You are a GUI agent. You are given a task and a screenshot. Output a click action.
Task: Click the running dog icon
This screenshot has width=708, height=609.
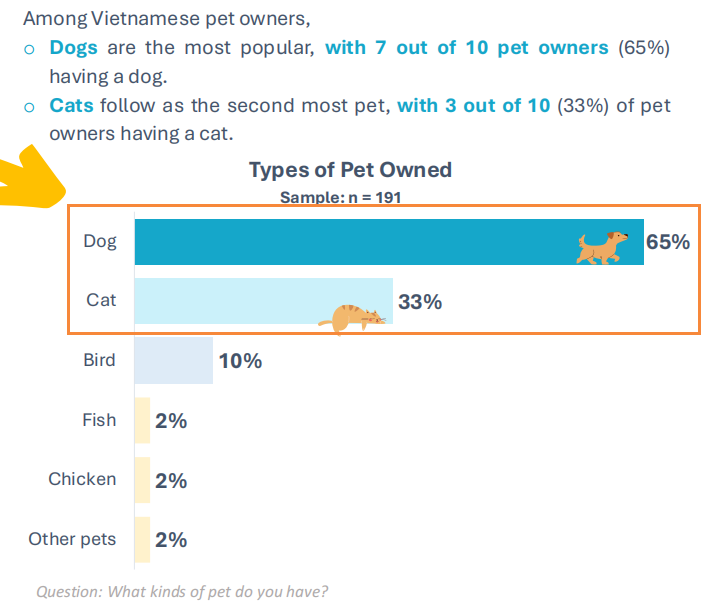pos(603,247)
